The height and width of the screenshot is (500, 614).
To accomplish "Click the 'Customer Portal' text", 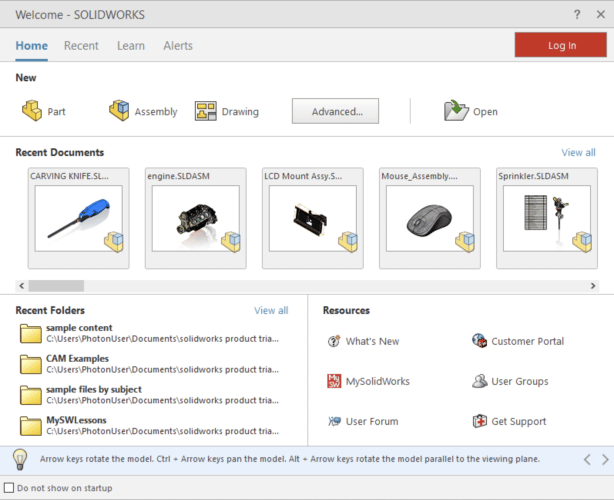I will (x=527, y=341).
